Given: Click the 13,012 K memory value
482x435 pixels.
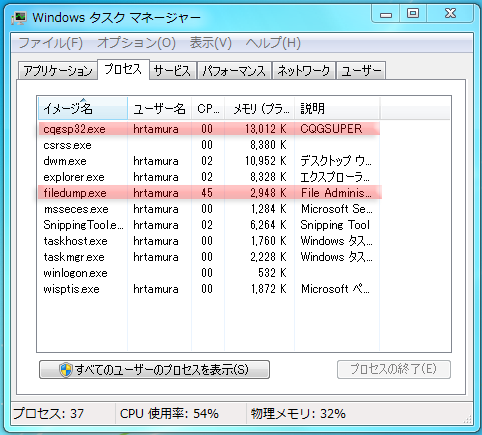Looking at the screenshot, I should [266, 129].
